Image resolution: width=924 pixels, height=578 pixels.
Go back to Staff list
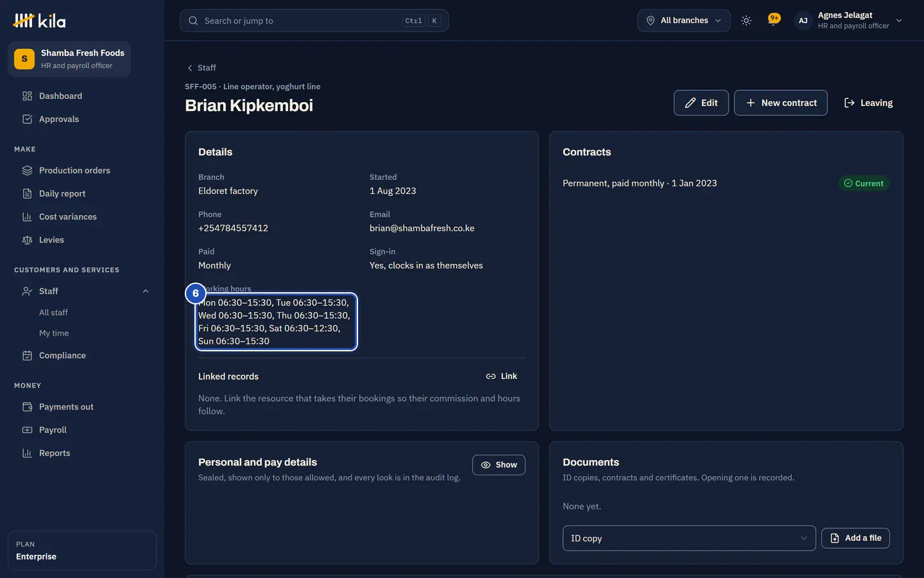201,67
